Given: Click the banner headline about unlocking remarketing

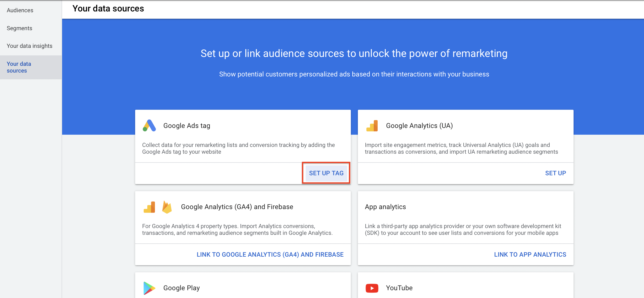Looking at the screenshot, I should pyautogui.click(x=354, y=54).
